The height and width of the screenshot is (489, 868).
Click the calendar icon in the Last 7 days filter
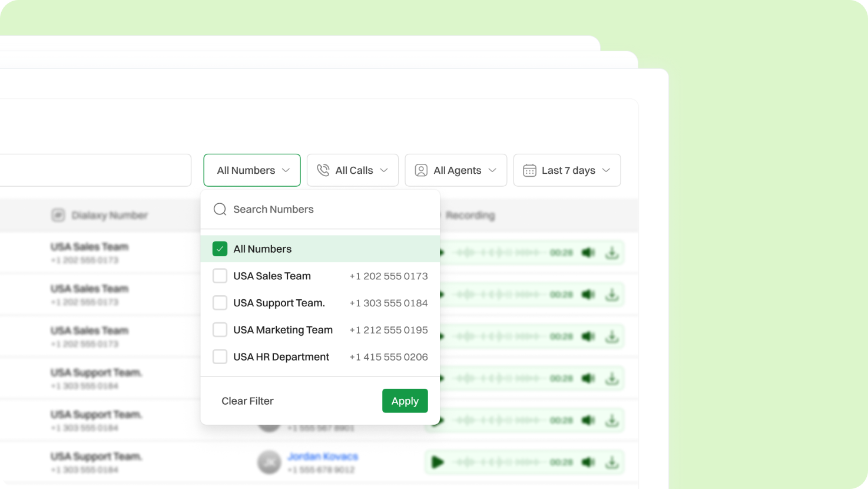click(x=529, y=170)
